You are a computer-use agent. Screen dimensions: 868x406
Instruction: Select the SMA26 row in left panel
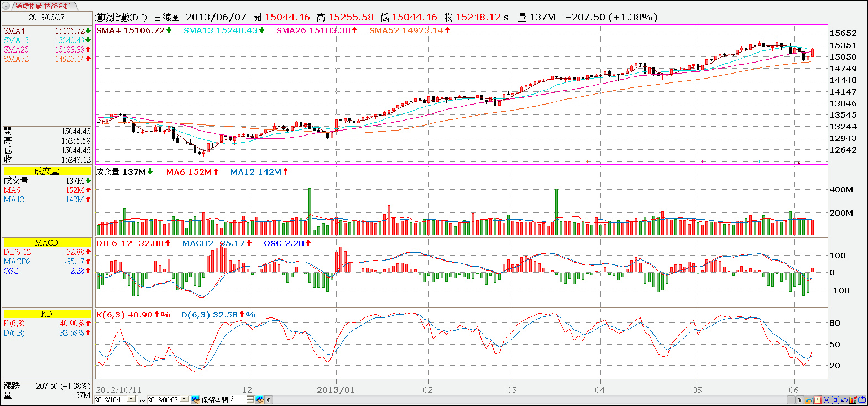tap(47, 50)
